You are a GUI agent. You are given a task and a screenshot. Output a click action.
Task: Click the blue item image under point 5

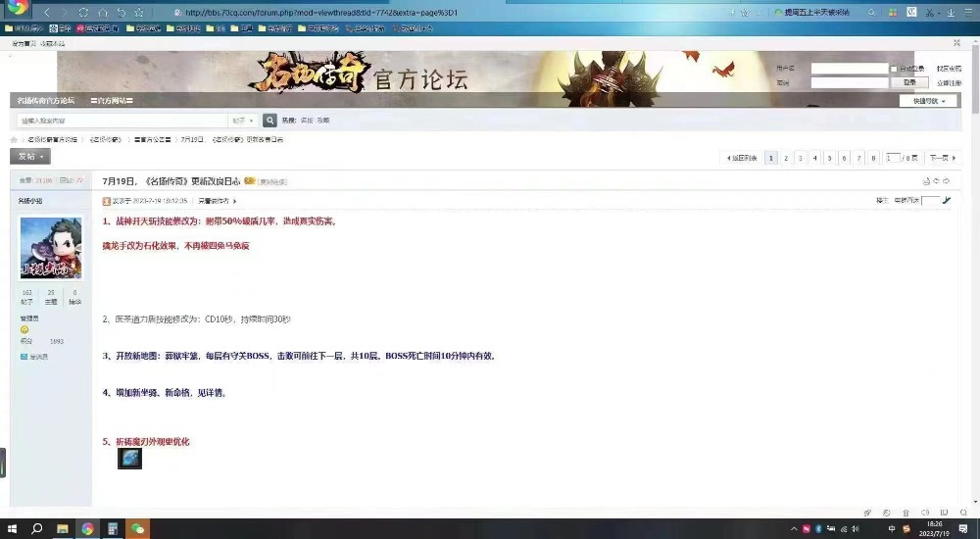[130, 459]
